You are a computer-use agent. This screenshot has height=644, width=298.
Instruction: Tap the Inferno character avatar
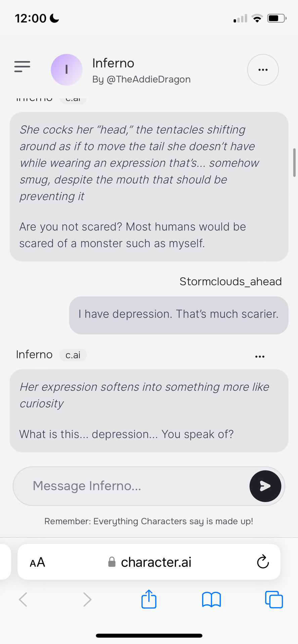point(67,70)
